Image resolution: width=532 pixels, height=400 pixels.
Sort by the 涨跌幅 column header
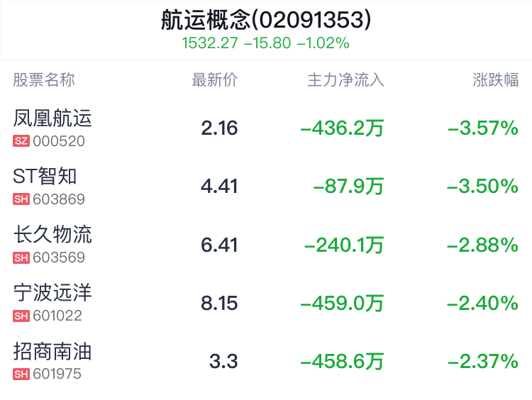click(x=496, y=80)
